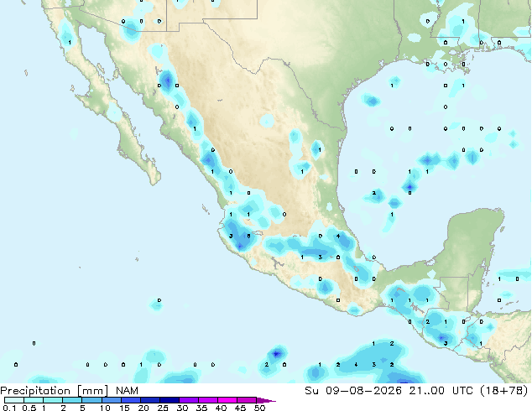Click the "20" legend scale label

point(143,408)
